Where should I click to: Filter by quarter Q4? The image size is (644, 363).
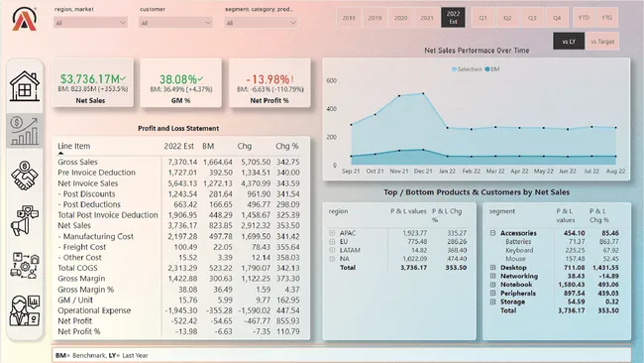coord(557,18)
